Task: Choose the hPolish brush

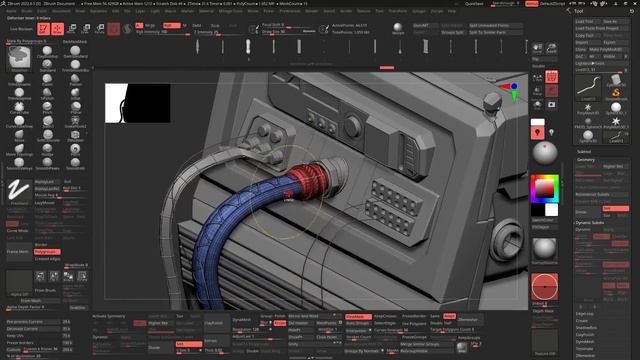Action: pos(47,93)
